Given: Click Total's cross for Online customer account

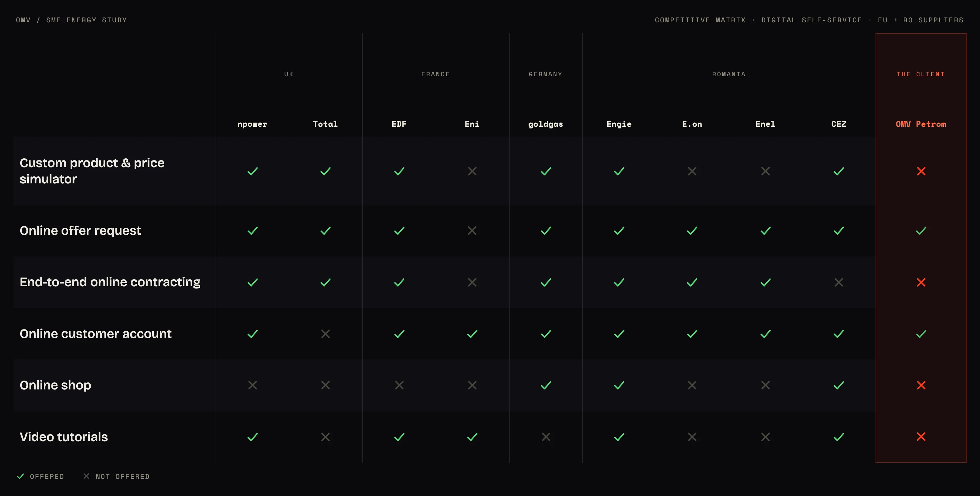Looking at the screenshot, I should click(x=326, y=334).
